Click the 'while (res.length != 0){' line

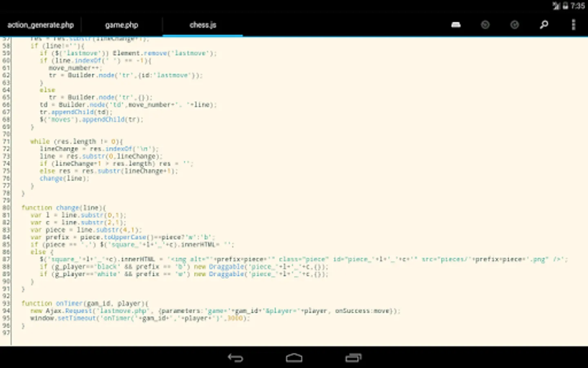pos(76,141)
